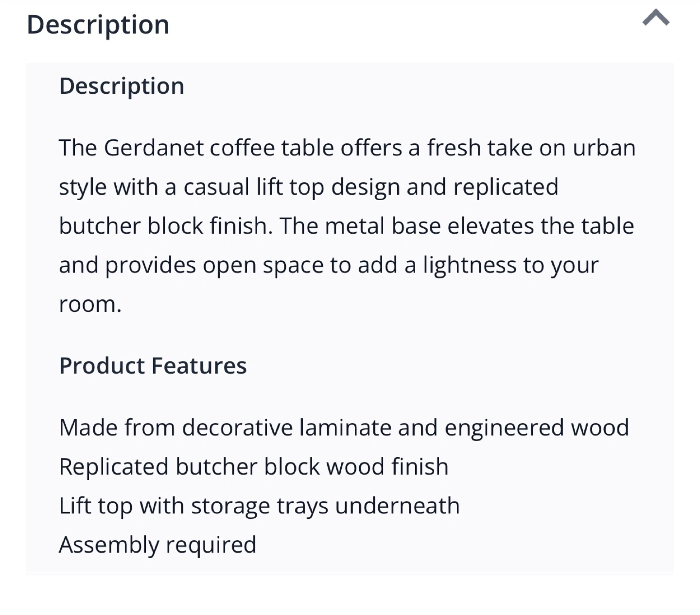This screenshot has width=700, height=615.
Task: Click the inner bold "Description" subheading
Action: [122, 86]
